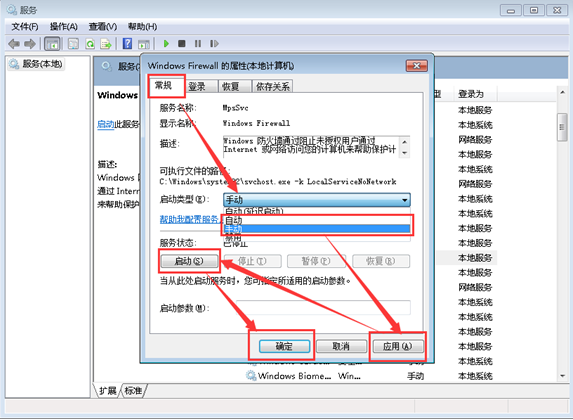The height and width of the screenshot is (420, 573).
Task: Click the MpsSvc service name text
Action: point(236,108)
